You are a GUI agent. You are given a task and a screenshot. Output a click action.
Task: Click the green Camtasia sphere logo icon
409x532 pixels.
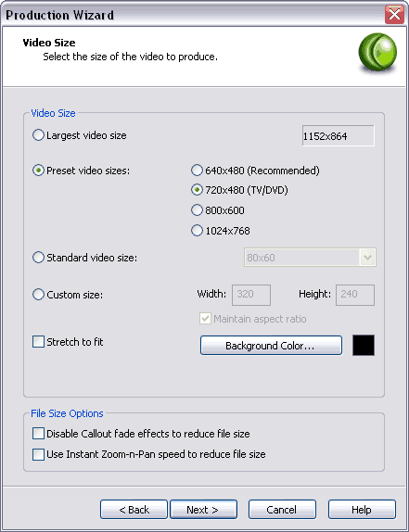(377, 52)
